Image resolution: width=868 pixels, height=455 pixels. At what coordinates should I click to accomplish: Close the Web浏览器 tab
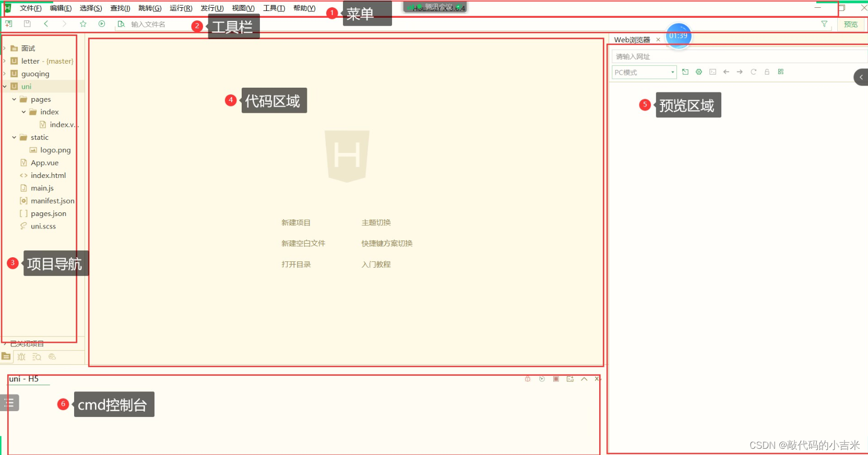(658, 40)
